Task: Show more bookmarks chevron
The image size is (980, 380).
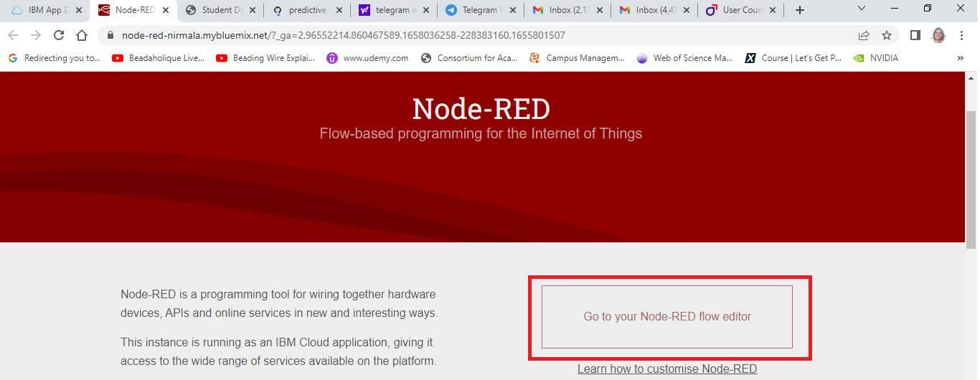Action: coord(960,58)
